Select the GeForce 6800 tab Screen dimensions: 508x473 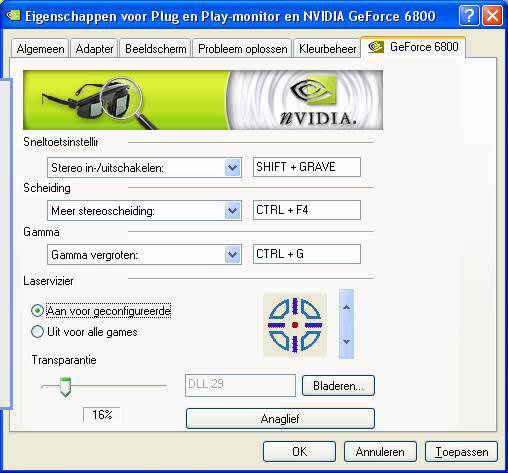413,47
